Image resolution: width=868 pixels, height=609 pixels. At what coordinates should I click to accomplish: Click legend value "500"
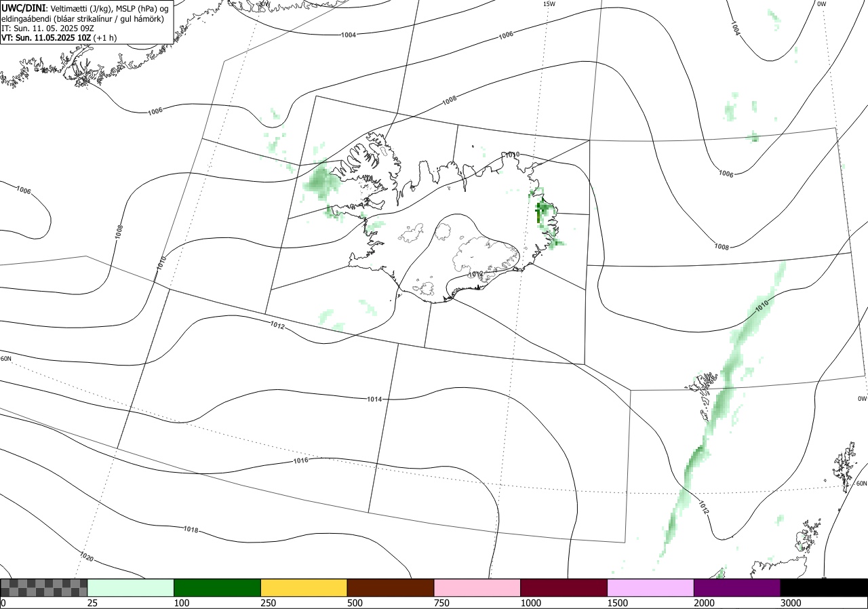tap(355, 603)
